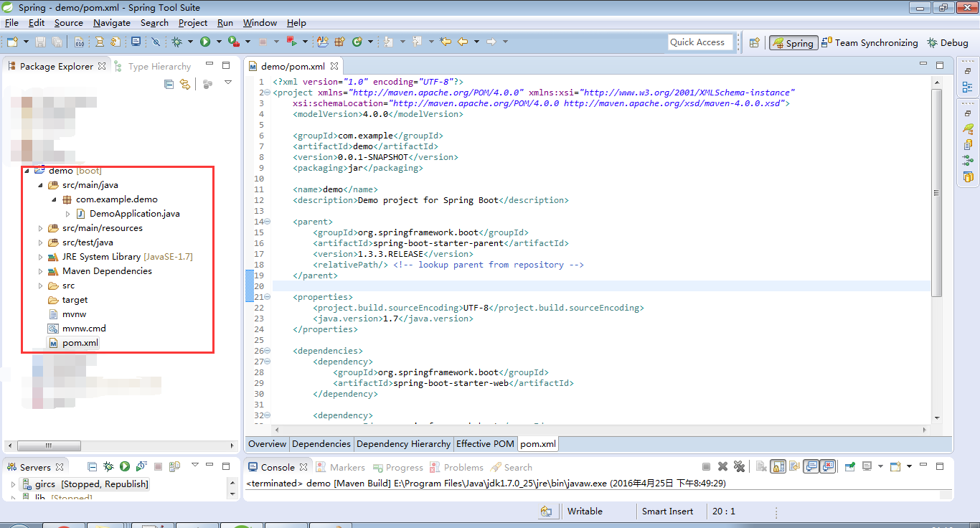Select gircs server entry in Servers view
The image size is (980, 528).
[91, 484]
